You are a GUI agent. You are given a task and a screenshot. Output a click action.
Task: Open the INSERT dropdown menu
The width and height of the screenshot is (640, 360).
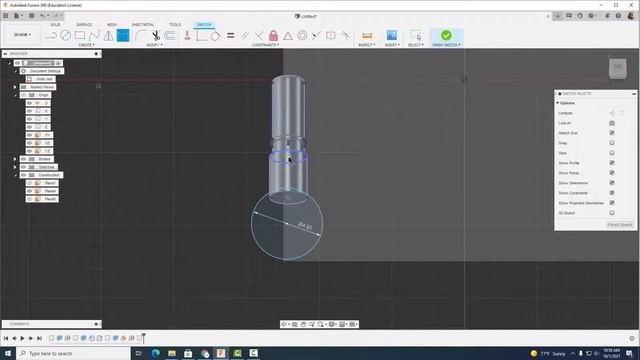click(392, 45)
